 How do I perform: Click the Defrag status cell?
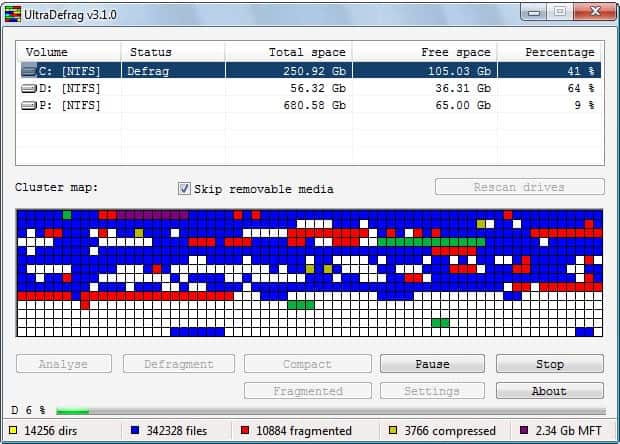coord(173,71)
